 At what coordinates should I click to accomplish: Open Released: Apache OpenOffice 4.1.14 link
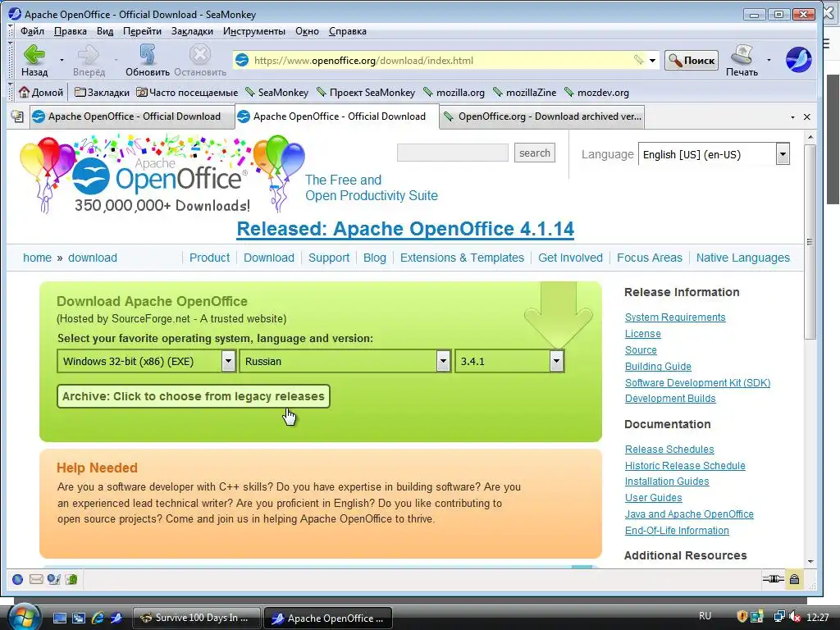click(405, 229)
